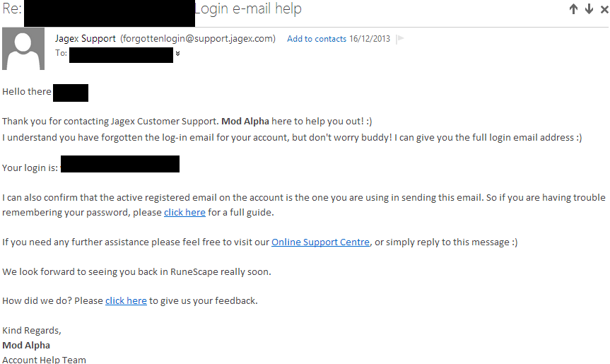
Task: Click the 16/12/2013 message date
Action: pos(370,39)
